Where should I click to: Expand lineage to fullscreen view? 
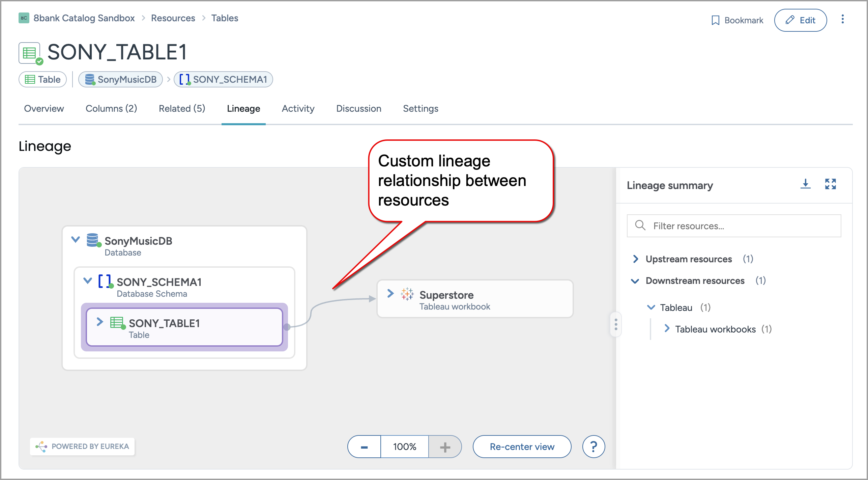(x=830, y=184)
